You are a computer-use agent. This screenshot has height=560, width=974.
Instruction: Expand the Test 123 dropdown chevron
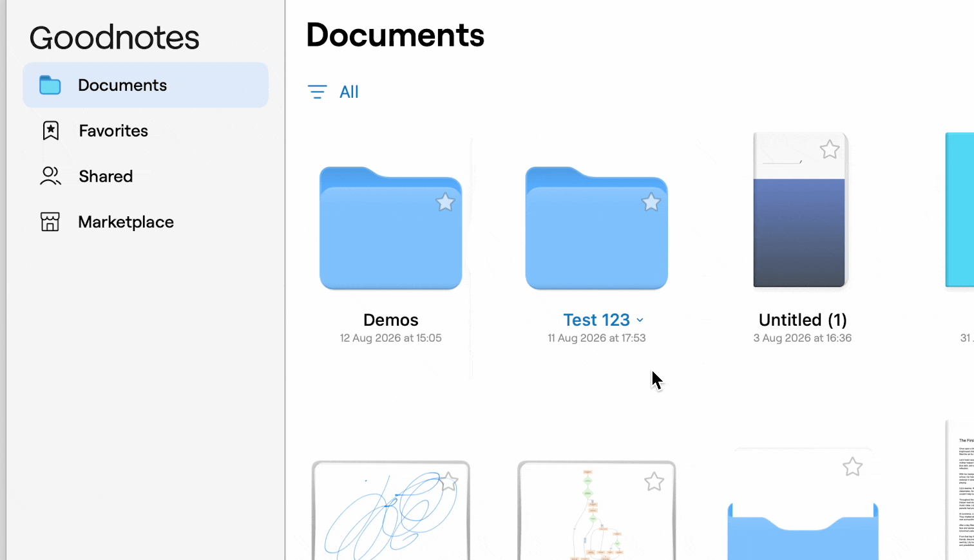click(x=640, y=321)
